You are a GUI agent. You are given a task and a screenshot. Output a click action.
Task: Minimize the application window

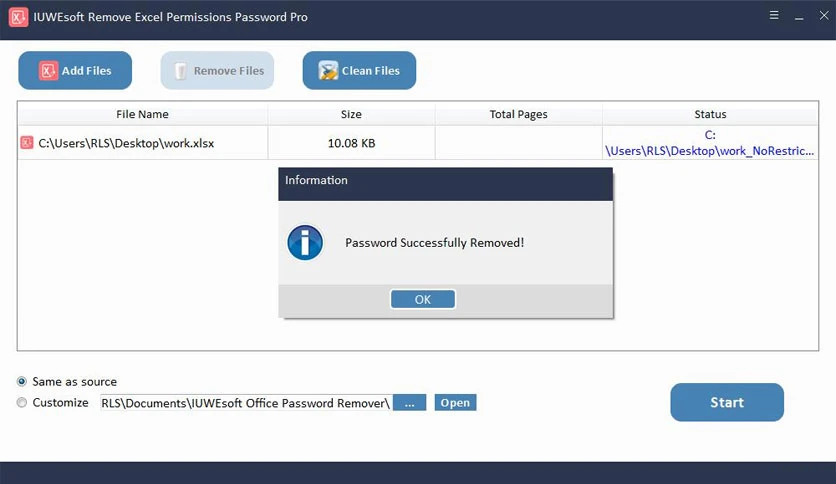[x=799, y=17]
